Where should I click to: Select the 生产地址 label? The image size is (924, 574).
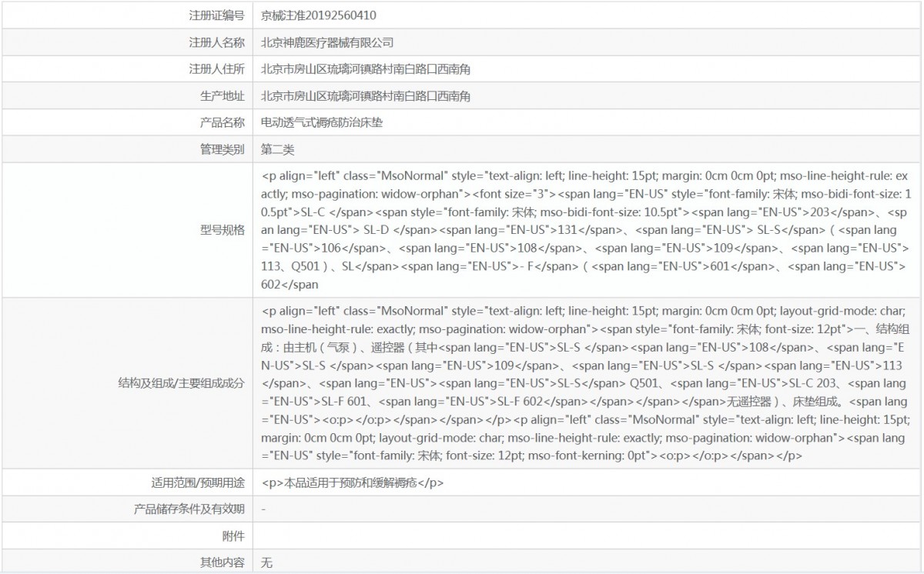[x=223, y=95]
